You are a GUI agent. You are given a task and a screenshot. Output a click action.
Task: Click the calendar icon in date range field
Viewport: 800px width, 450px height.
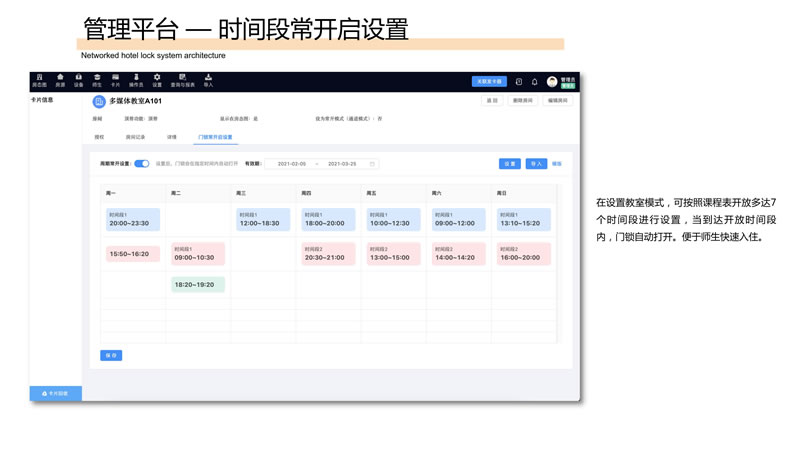pos(372,164)
